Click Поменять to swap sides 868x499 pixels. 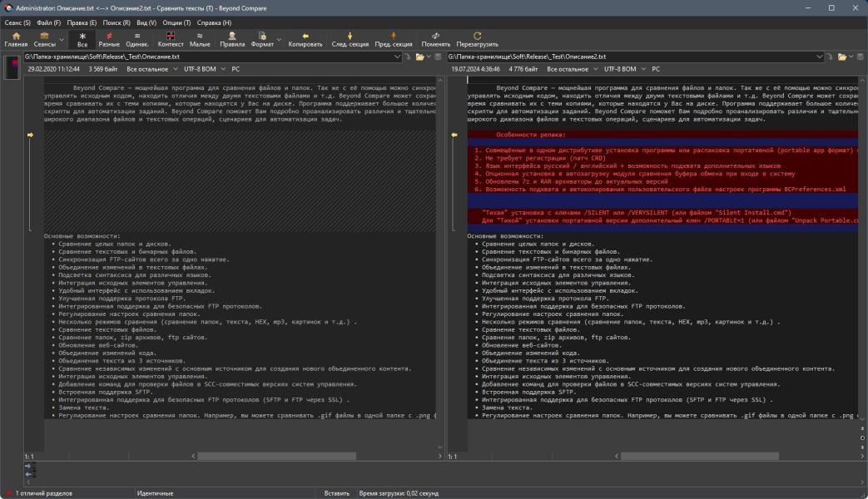click(435, 39)
